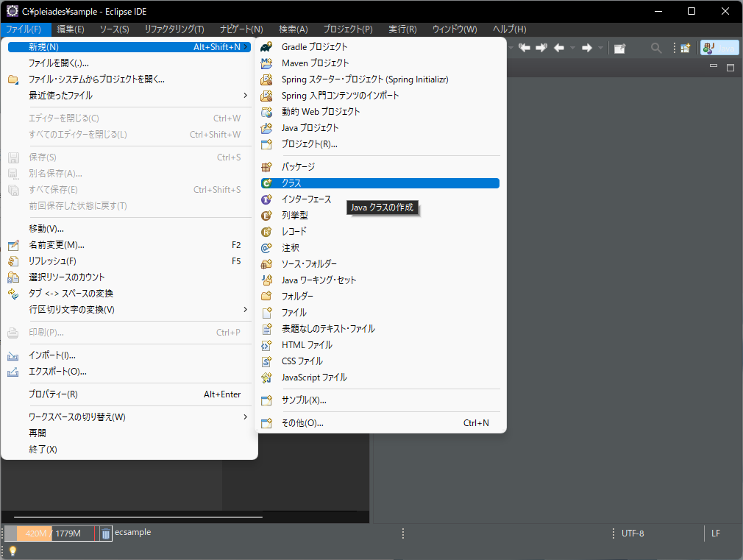The height and width of the screenshot is (560, 743).
Task: Expand ワークスペースの切り替え submenu
Action: [x=129, y=417]
